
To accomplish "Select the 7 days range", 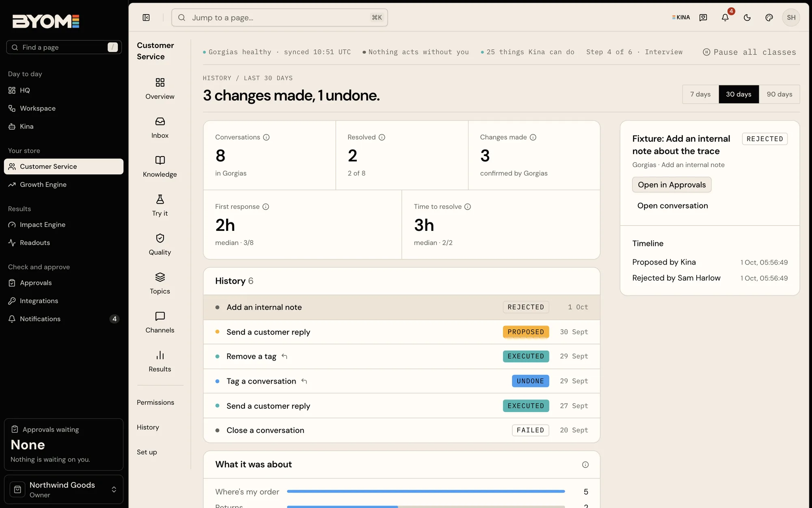I will click(x=700, y=94).
